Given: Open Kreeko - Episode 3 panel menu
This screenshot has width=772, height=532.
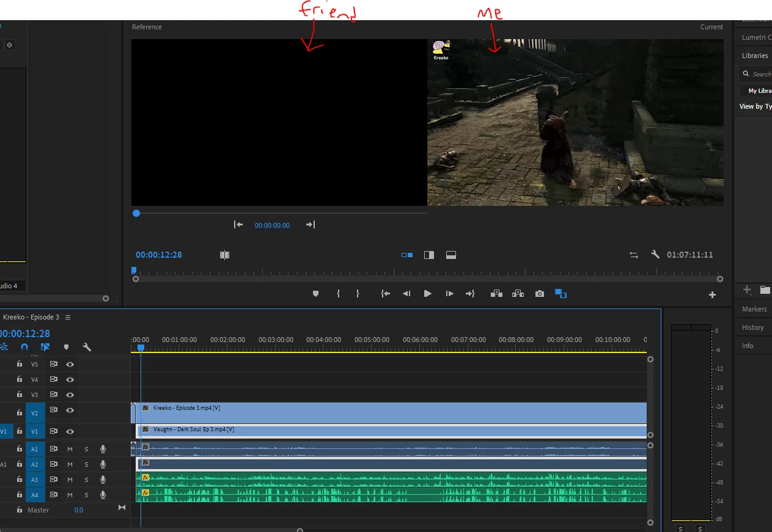Looking at the screenshot, I should [x=68, y=317].
